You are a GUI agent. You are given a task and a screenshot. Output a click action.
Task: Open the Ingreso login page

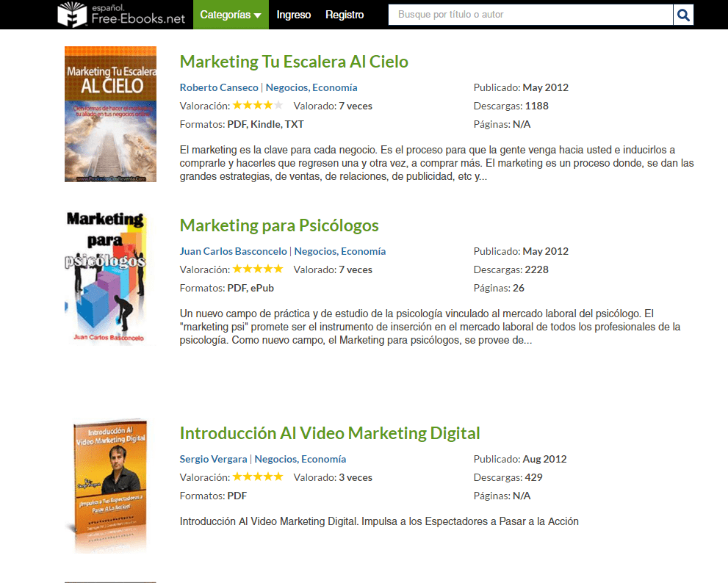coord(294,15)
